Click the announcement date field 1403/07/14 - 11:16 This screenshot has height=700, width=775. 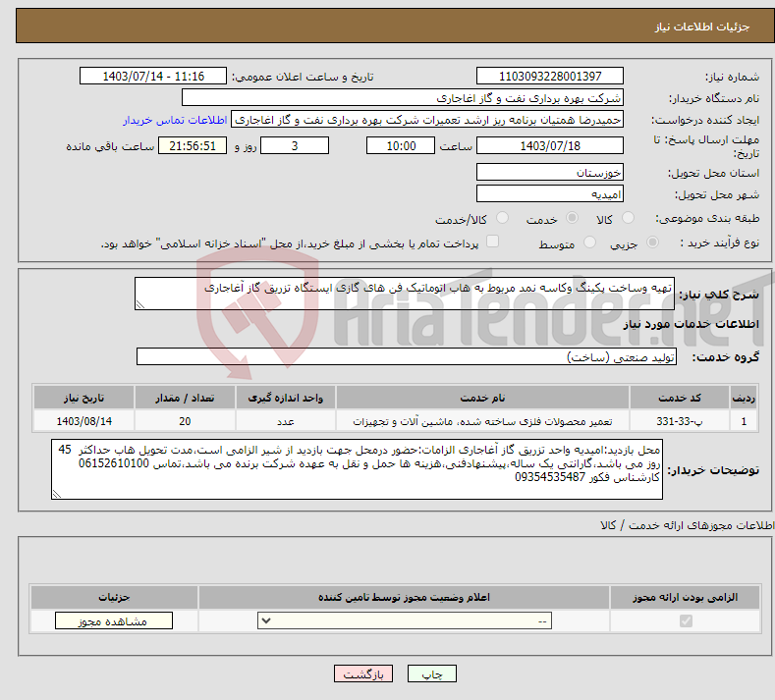153,76
